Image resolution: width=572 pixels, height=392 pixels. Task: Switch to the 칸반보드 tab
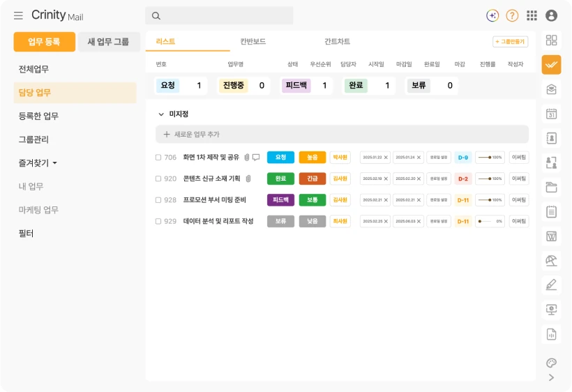pyautogui.click(x=253, y=41)
